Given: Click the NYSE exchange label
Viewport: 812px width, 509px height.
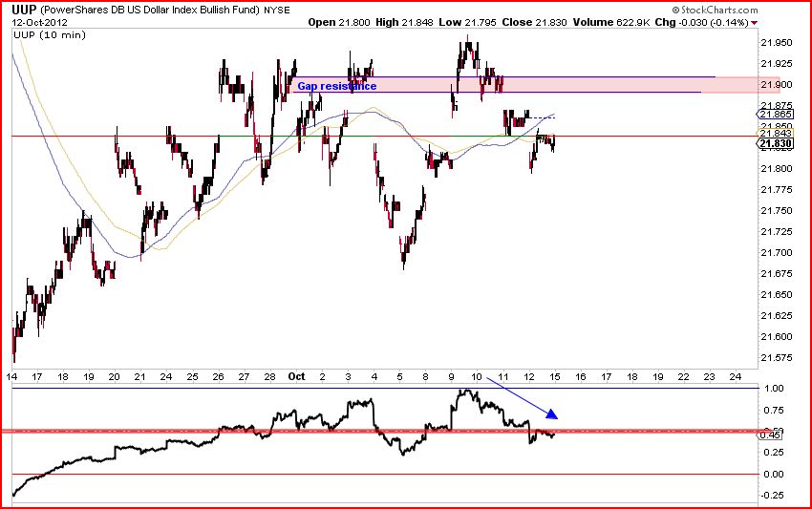Looking at the screenshot, I should pos(276,10).
